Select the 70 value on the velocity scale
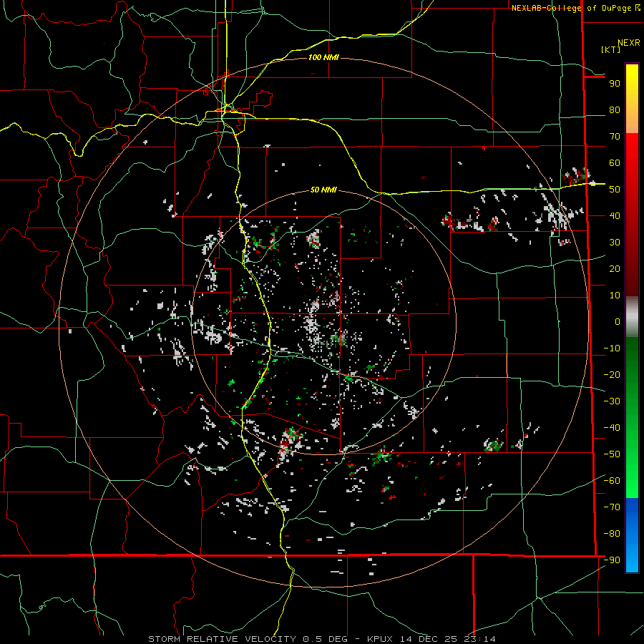This screenshot has width=644, height=644. tap(615, 137)
